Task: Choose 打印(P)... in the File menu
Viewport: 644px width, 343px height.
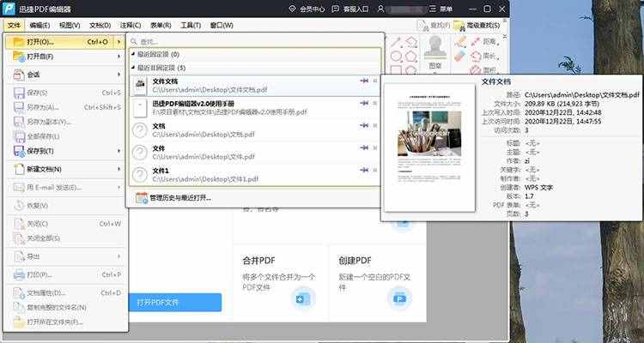Action: pyautogui.click(x=65, y=274)
